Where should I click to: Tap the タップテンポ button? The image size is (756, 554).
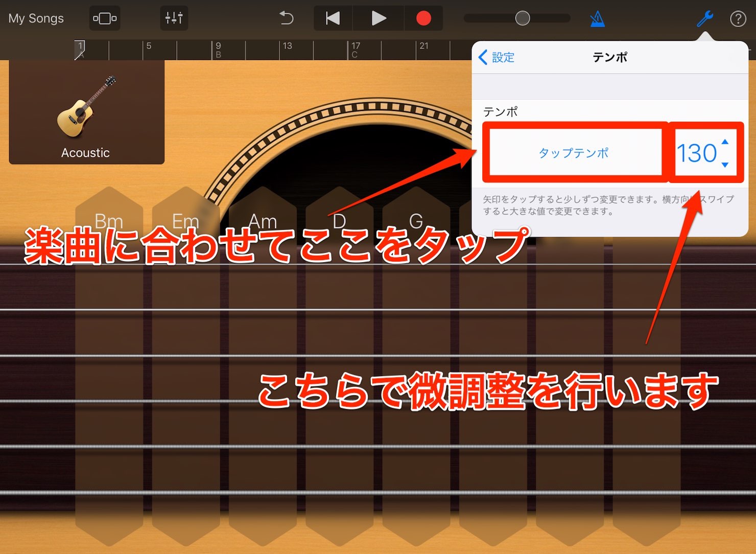point(574,153)
